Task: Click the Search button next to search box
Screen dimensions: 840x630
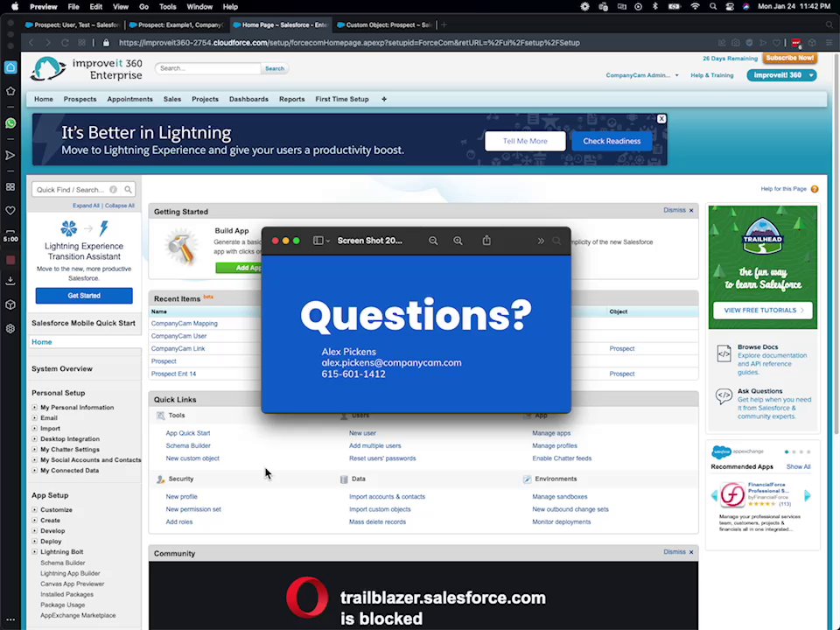Action: (275, 68)
